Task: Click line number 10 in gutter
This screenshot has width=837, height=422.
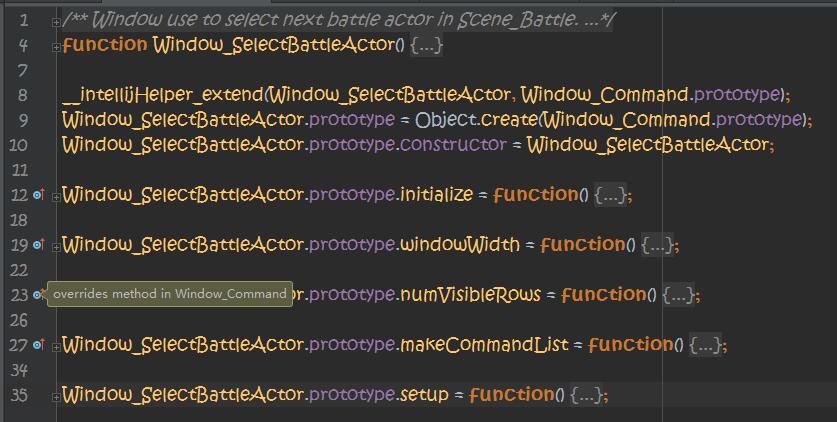Action: tap(19, 145)
